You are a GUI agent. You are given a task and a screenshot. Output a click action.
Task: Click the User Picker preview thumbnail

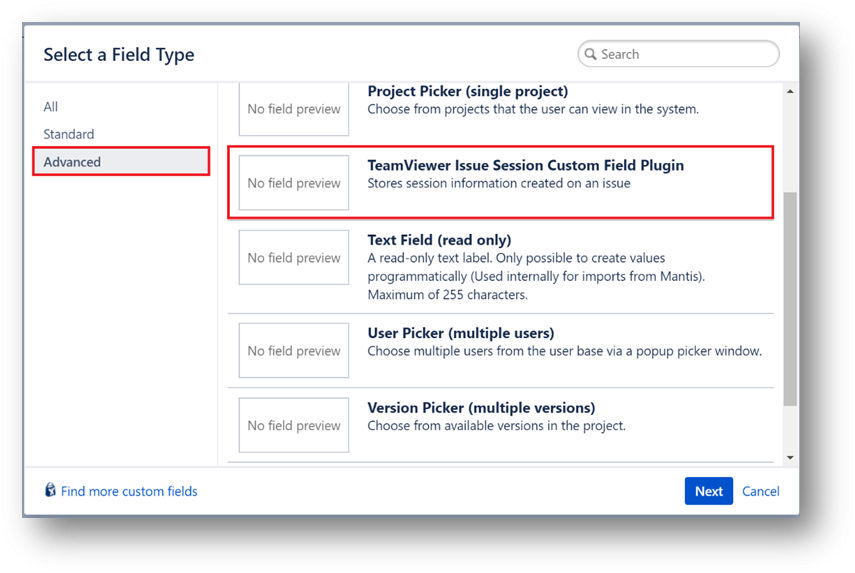(x=294, y=351)
